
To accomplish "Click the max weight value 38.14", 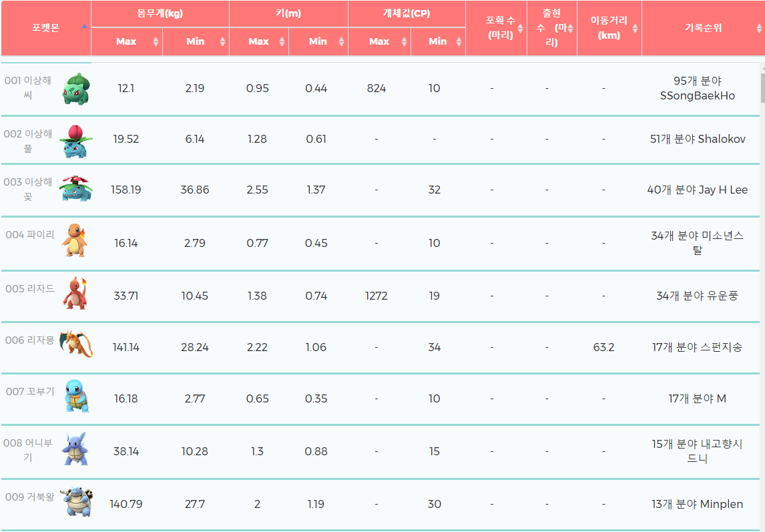I will 126,451.
